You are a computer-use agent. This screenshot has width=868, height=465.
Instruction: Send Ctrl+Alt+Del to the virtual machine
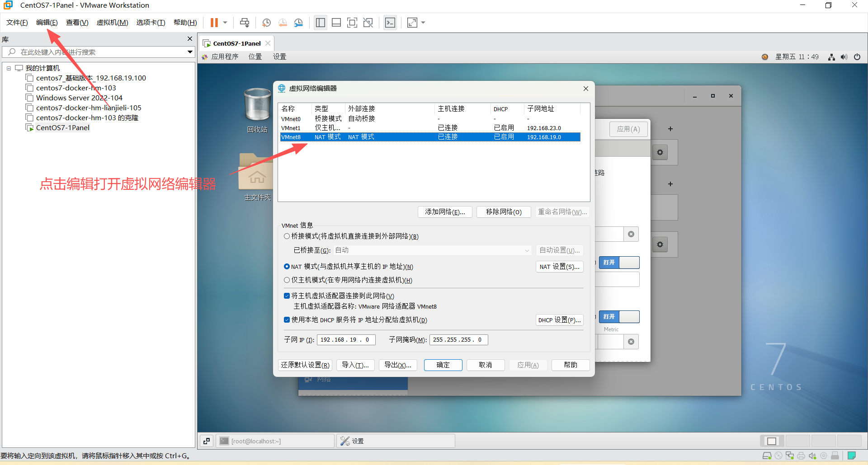tap(245, 23)
